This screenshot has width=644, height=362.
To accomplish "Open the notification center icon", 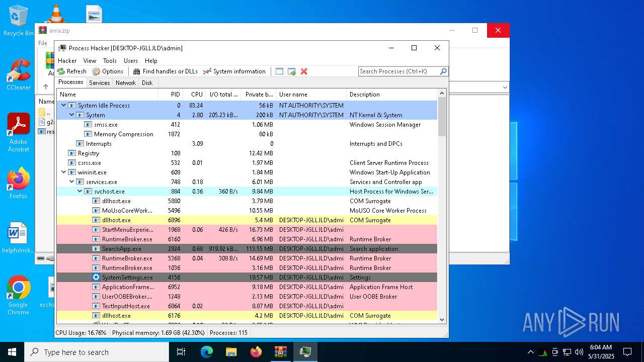I will (x=627, y=352).
